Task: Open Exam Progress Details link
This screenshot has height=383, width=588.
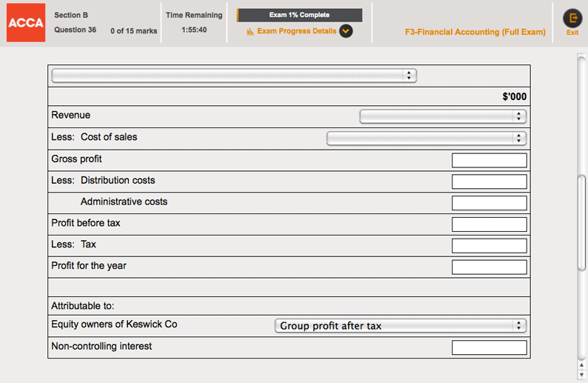Action: (x=296, y=31)
